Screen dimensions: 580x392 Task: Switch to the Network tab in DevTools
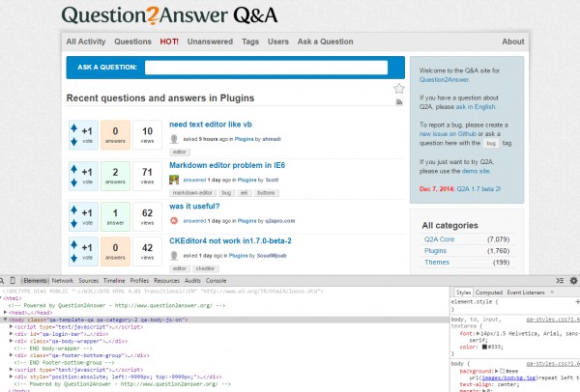[63, 280]
